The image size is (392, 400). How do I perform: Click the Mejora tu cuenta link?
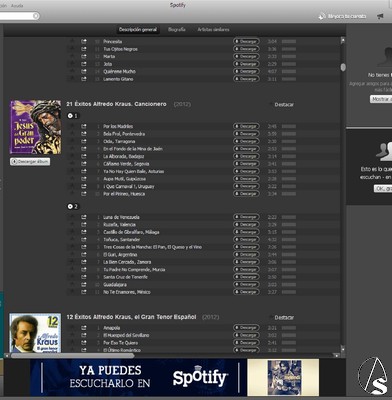(343, 16)
